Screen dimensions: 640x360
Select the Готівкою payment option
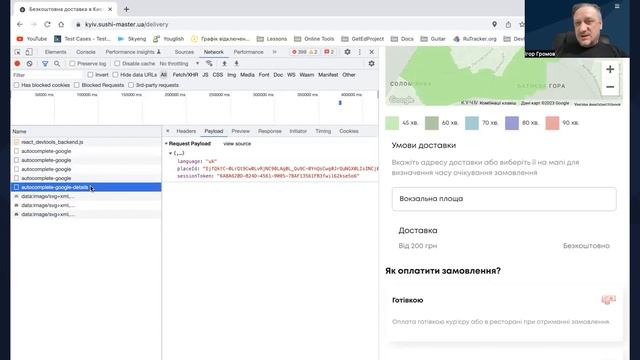(504, 313)
